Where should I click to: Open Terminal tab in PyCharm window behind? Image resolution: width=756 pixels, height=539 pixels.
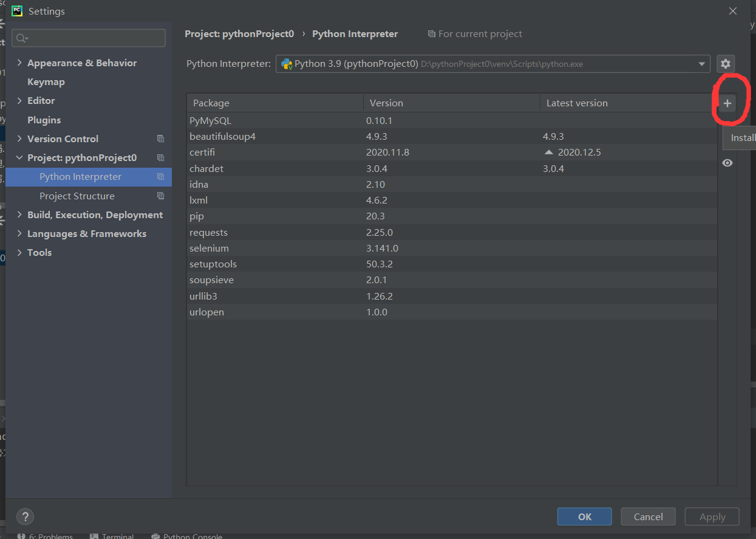tap(112, 536)
